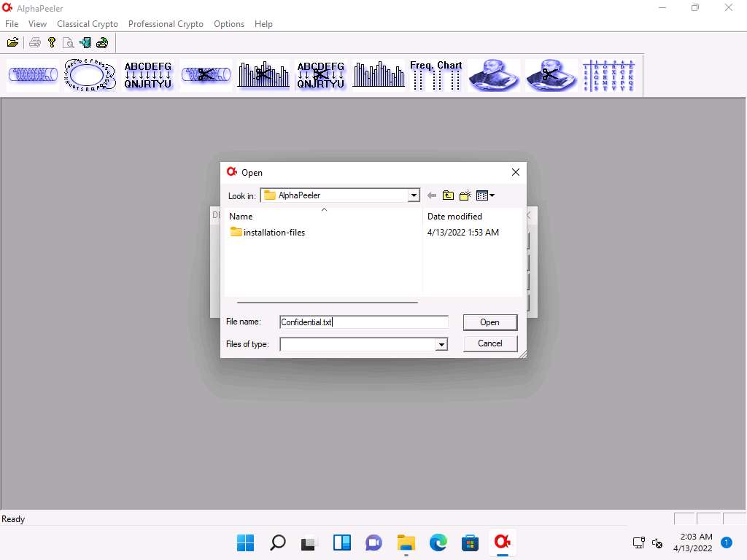Image resolution: width=747 pixels, height=560 pixels.
Task: Click the histogram with scissors icon
Action: pyautogui.click(x=263, y=75)
